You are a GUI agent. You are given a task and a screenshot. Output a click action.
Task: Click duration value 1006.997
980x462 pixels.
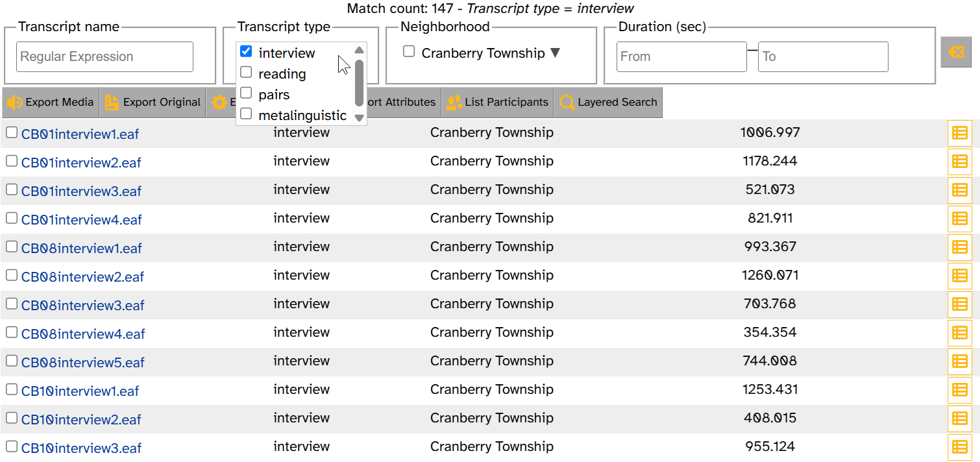pyautogui.click(x=770, y=132)
